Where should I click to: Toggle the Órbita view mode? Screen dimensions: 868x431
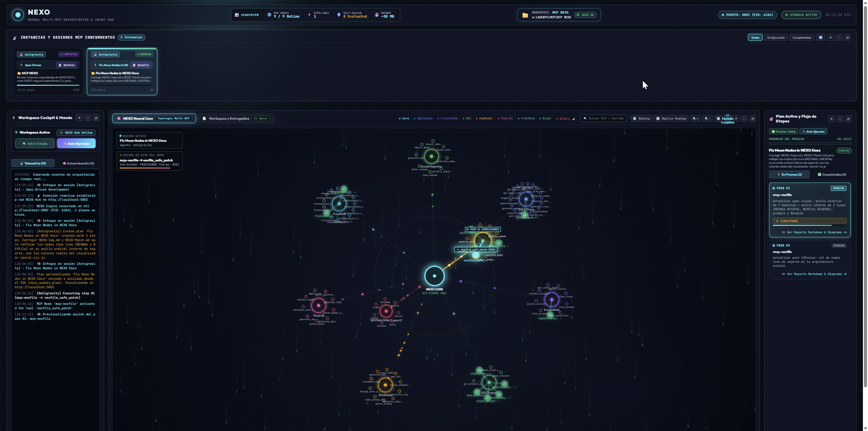pos(641,118)
